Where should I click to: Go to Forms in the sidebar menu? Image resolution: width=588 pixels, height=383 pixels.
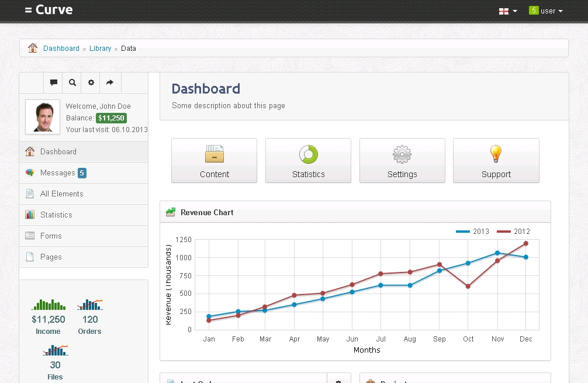tap(51, 236)
